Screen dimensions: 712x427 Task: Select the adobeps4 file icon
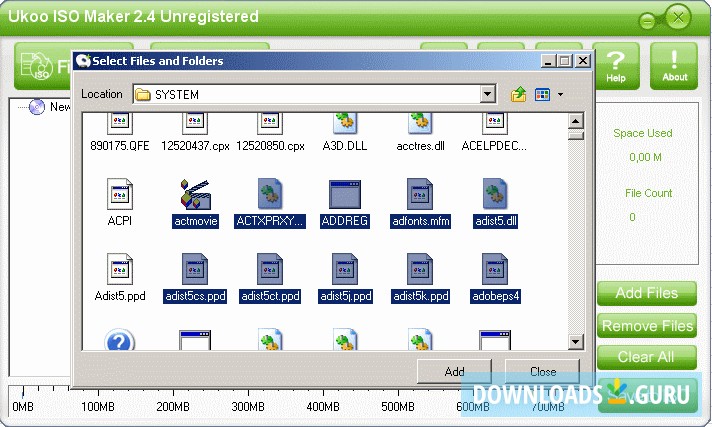tap(494, 269)
